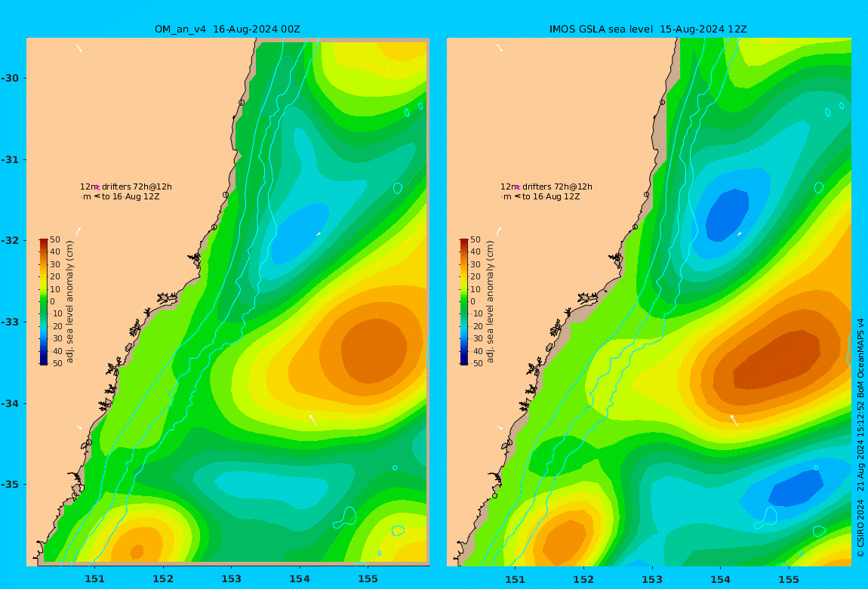
Task: Click longitude label 152 under right map
Action: coord(583,579)
